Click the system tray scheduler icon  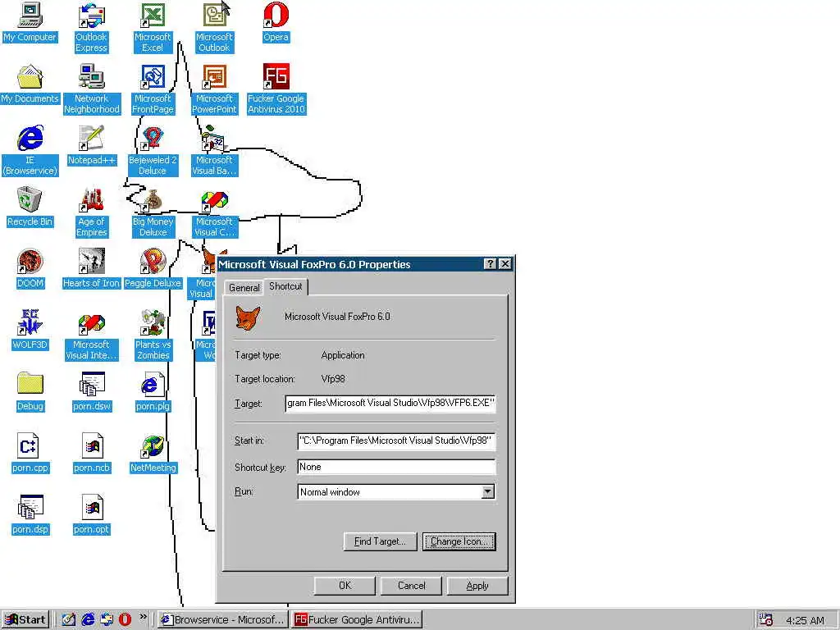tap(766, 620)
